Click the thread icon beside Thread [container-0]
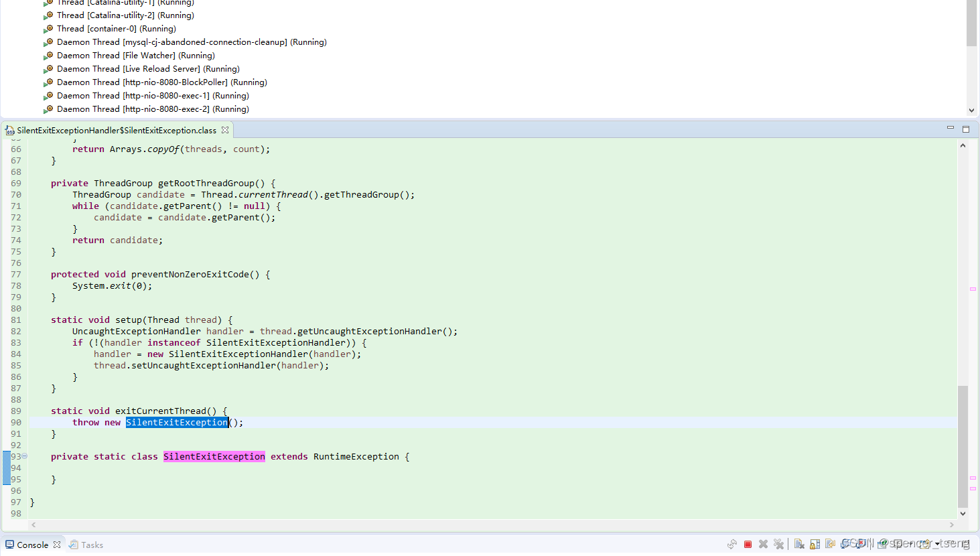Image resolution: width=980 pixels, height=556 pixels. (x=49, y=28)
